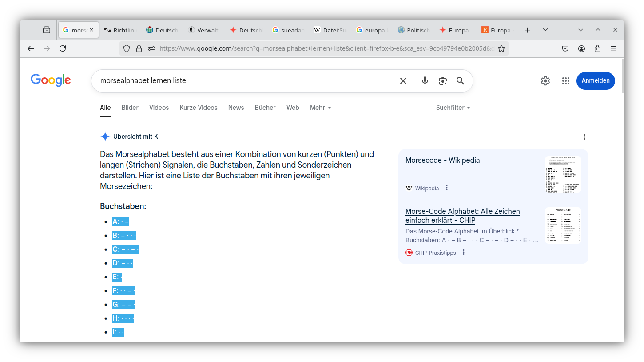The width and height of the screenshot is (644, 362).
Task: Open the Morsecode Wikipedia thumbnail image
Action: [x=563, y=174]
